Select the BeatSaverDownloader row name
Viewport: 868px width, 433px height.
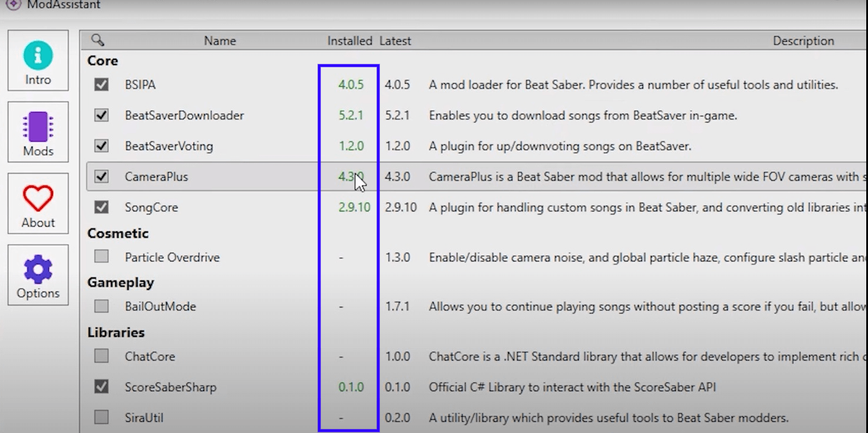184,116
